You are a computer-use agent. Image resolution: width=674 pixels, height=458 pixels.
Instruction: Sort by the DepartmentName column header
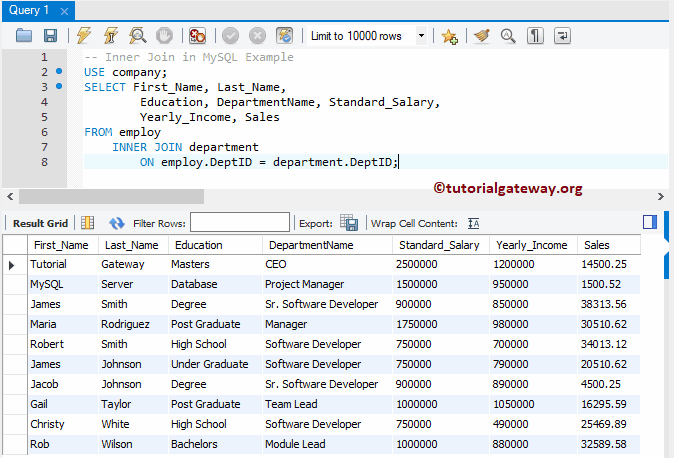311,245
